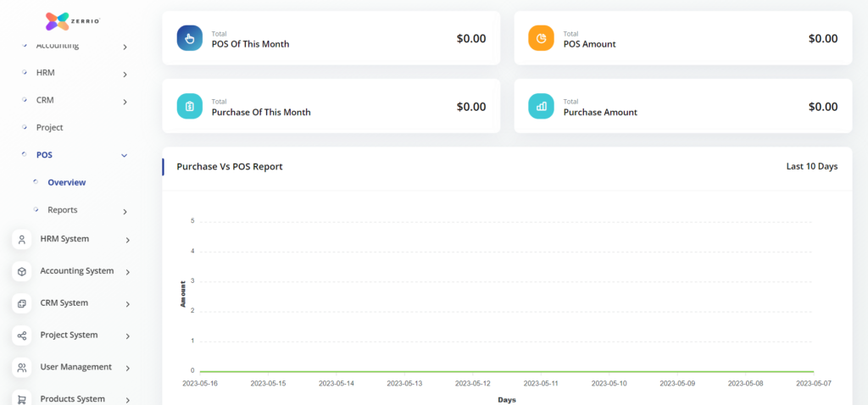
Task: Click the Purchase Amount bar chart icon
Action: click(541, 106)
